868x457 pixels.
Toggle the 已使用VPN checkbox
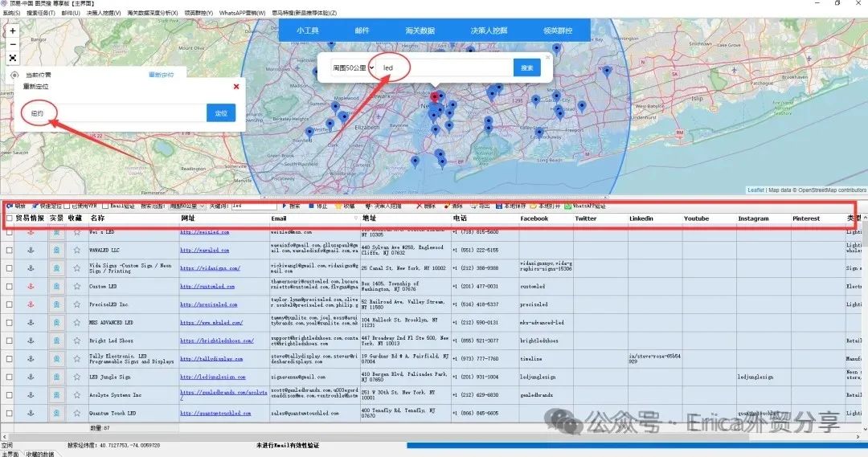(67, 206)
